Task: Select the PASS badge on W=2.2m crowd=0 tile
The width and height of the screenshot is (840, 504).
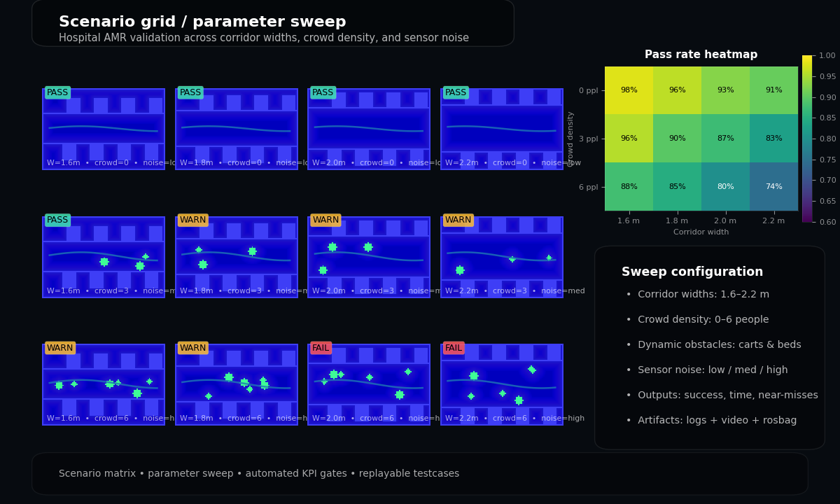Action: point(455,92)
